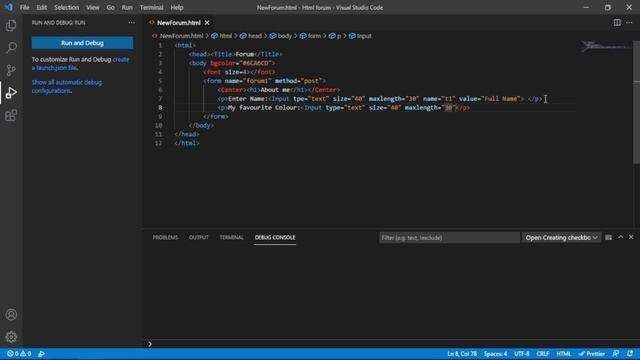Switch to the Output panel tab
The image size is (640, 360).
click(x=199, y=238)
